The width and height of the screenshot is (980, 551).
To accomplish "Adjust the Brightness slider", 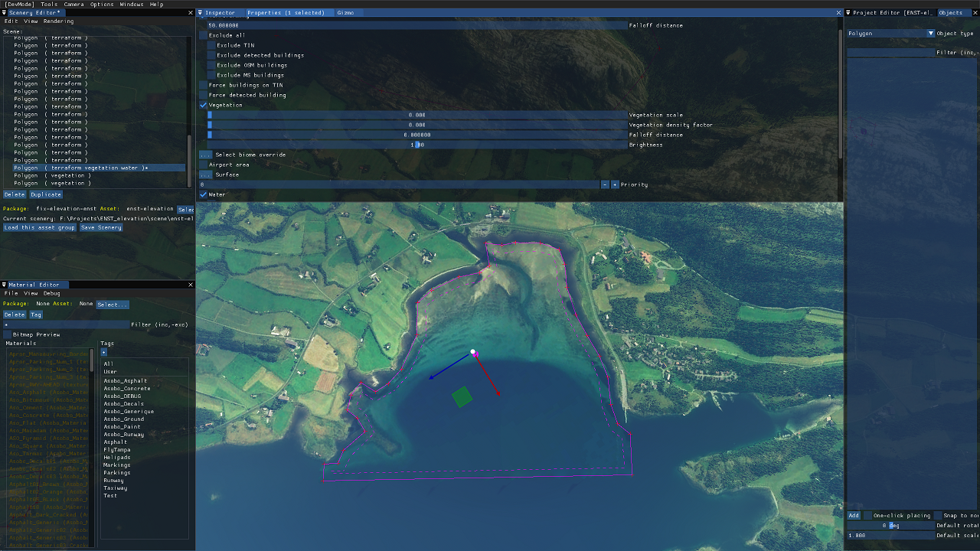I will pos(416,145).
